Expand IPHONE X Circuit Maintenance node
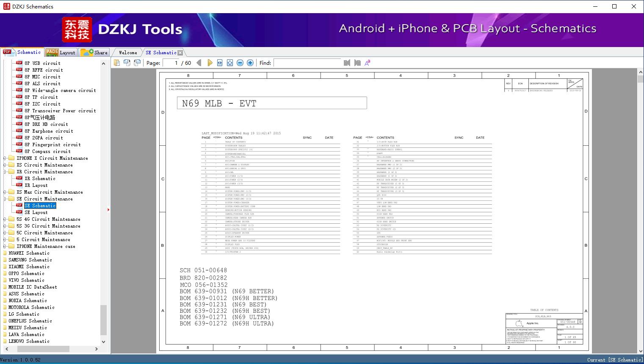This screenshot has width=644, height=364. [x=5, y=158]
